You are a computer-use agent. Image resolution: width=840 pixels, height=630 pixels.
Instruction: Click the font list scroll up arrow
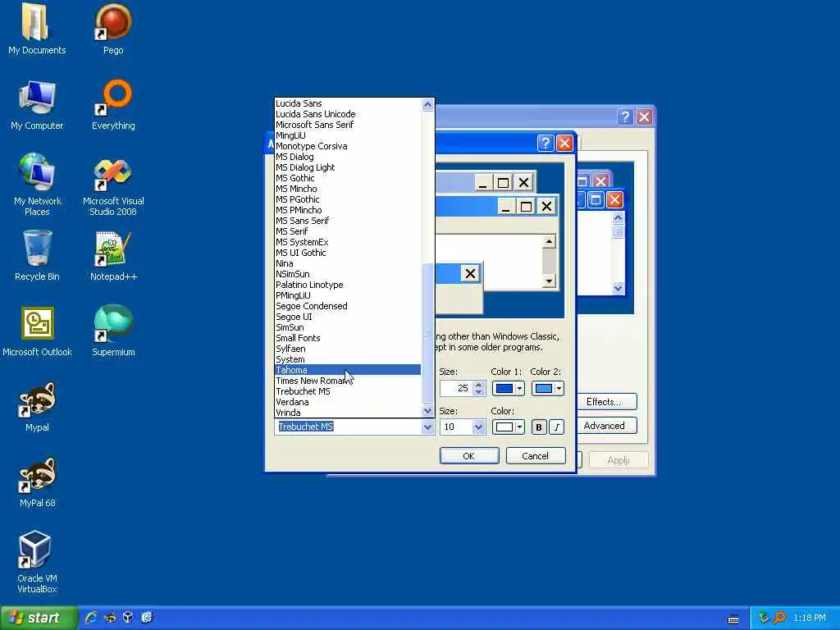coord(427,104)
